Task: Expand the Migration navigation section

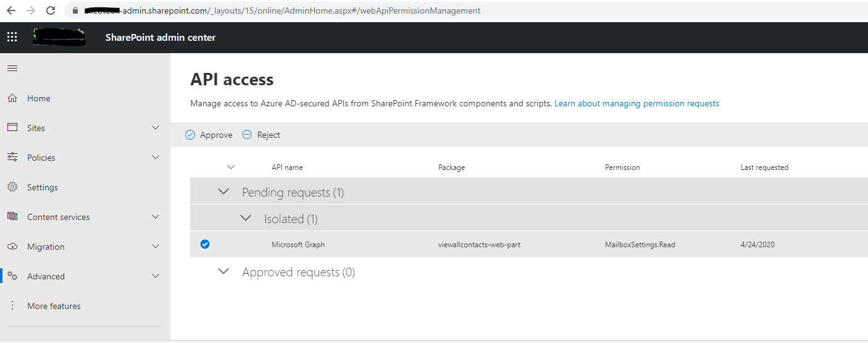Action: [156, 246]
